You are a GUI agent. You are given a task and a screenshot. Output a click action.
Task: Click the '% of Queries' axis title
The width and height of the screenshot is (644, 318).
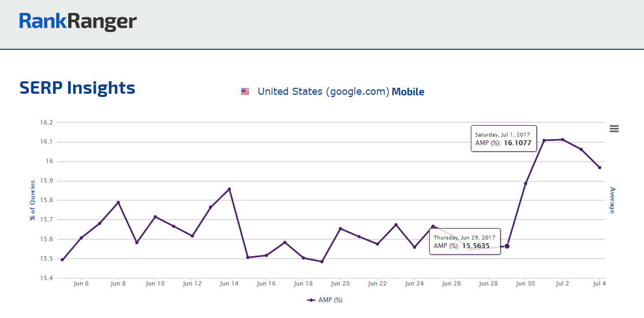tap(32, 200)
